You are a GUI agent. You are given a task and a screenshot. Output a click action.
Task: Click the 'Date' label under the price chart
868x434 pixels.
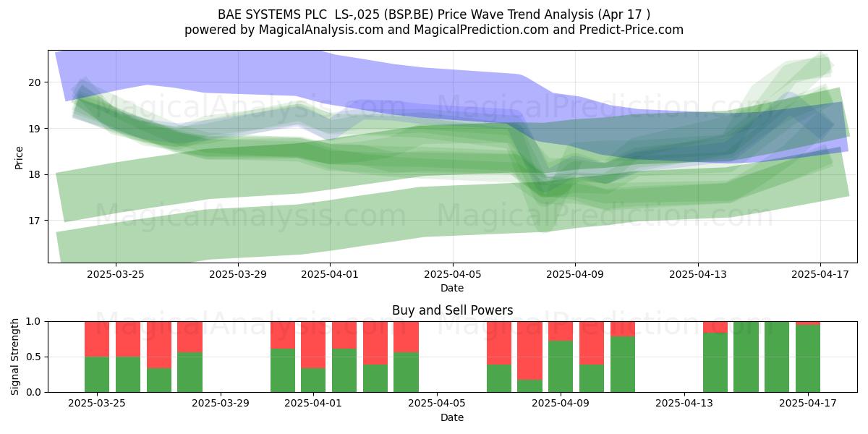click(452, 288)
